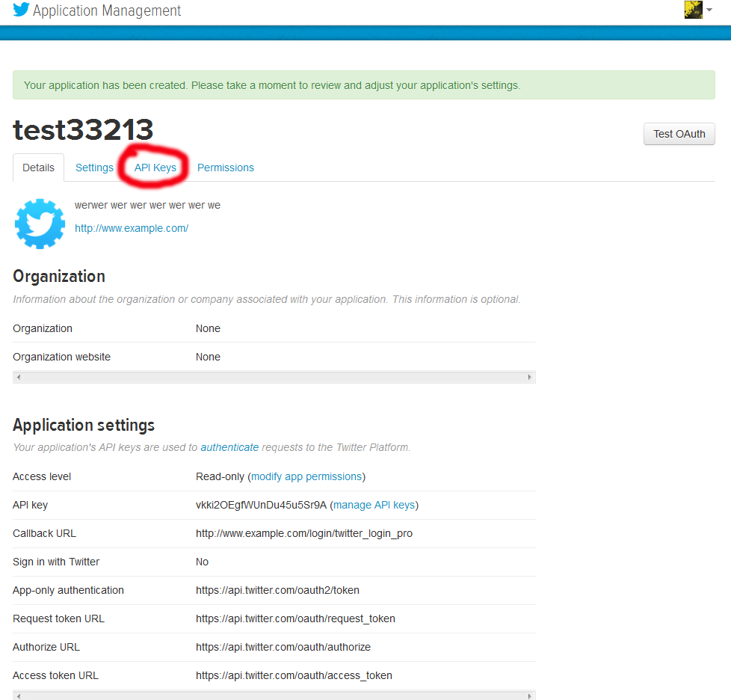Image resolution: width=731 pixels, height=700 pixels.
Task: Click the authenticate link
Action: point(229,447)
